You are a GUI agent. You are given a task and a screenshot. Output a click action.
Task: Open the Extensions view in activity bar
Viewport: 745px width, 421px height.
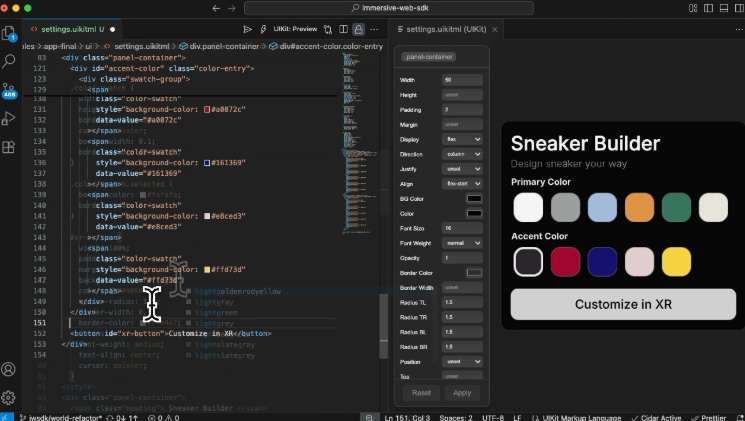pyautogui.click(x=10, y=147)
